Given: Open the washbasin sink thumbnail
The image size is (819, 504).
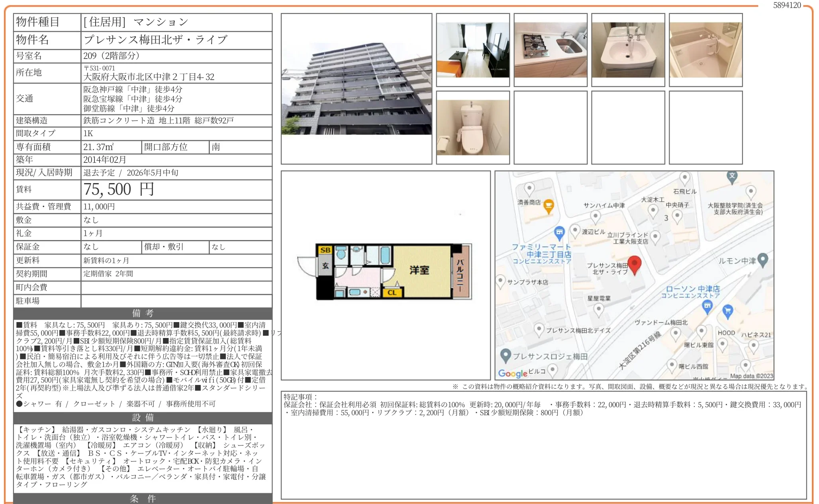Looking at the screenshot, I should 628,50.
